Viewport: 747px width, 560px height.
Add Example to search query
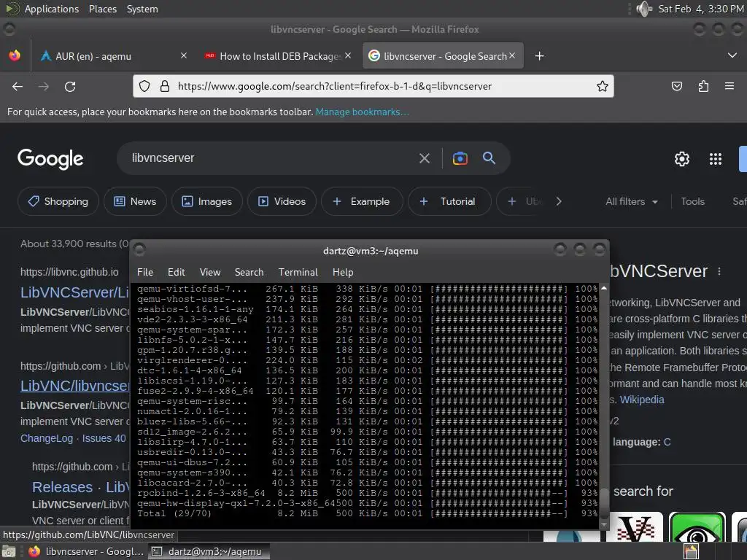(362, 201)
